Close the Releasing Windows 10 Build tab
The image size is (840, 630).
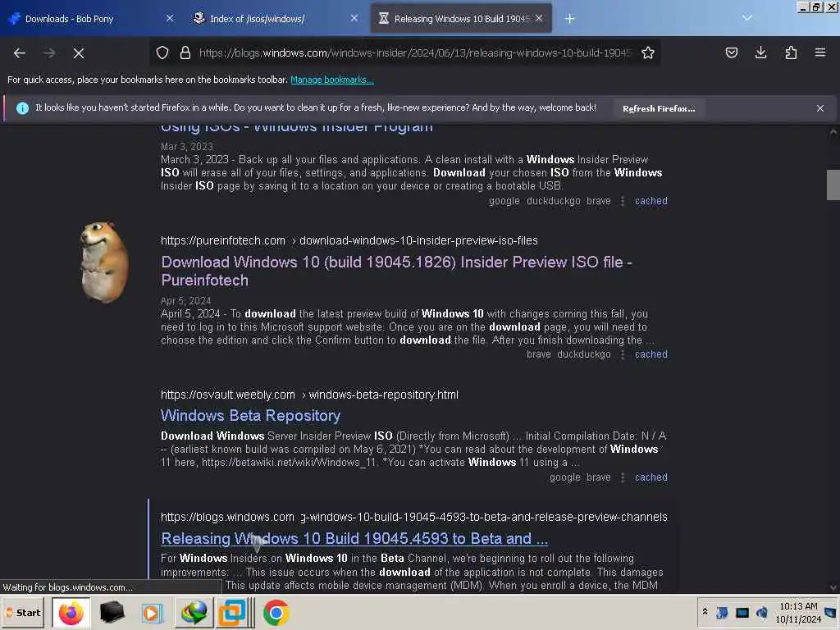(539, 18)
